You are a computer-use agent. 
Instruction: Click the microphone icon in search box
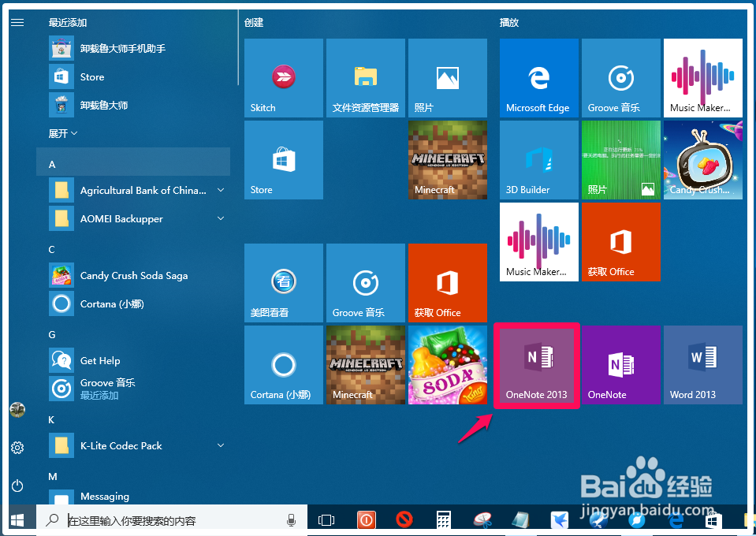click(x=291, y=520)
